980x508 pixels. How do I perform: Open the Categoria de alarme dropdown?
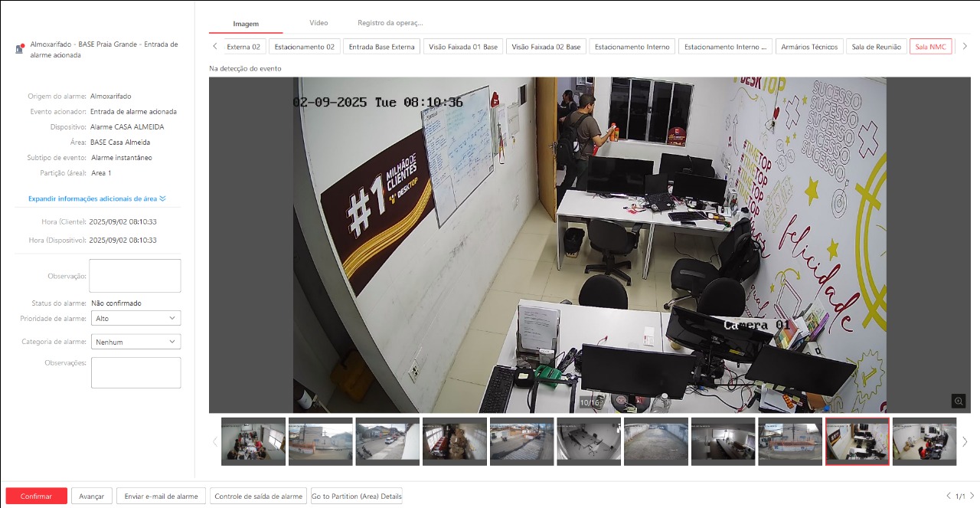point(136,342)
